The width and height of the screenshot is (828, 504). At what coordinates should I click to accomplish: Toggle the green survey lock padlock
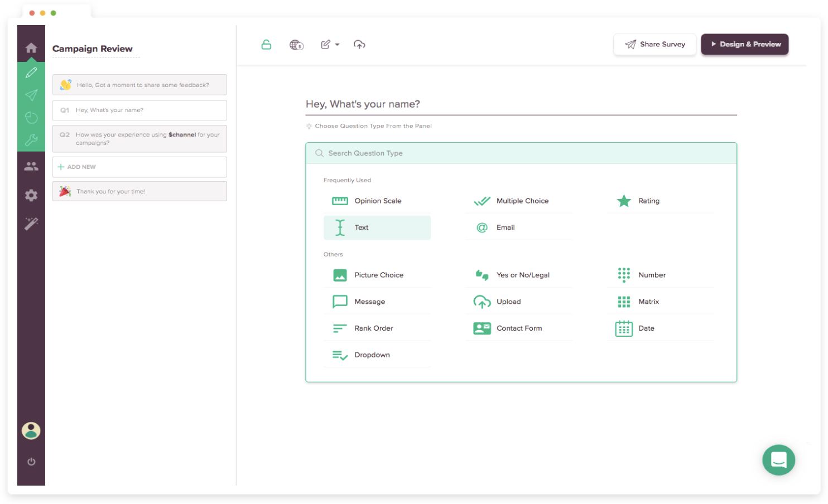tap(266, 44)
